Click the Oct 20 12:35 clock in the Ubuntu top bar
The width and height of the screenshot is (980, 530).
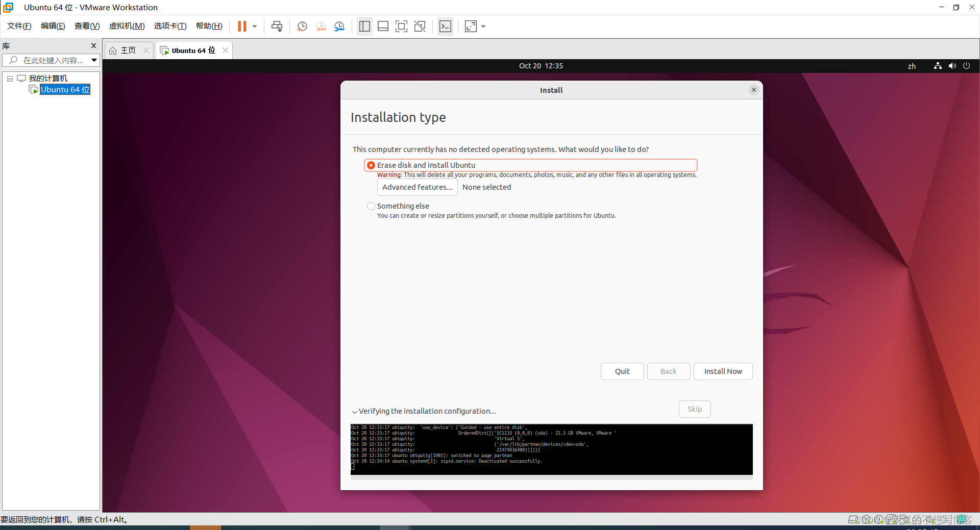tap(541, 66)
